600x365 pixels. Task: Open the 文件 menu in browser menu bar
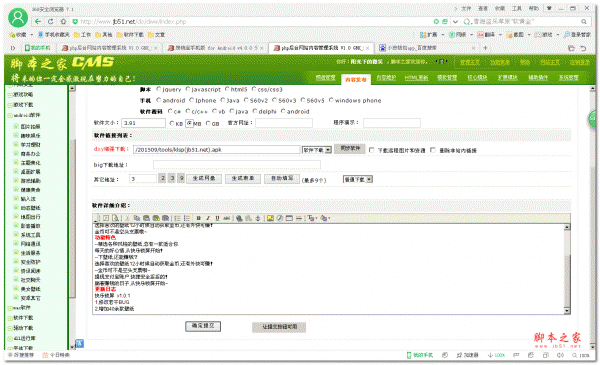466,8
